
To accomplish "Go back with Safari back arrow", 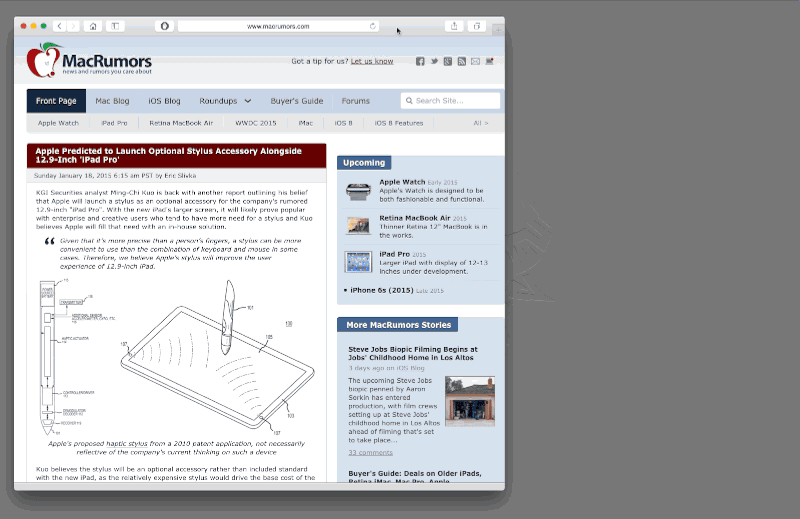I will (60, 26).
